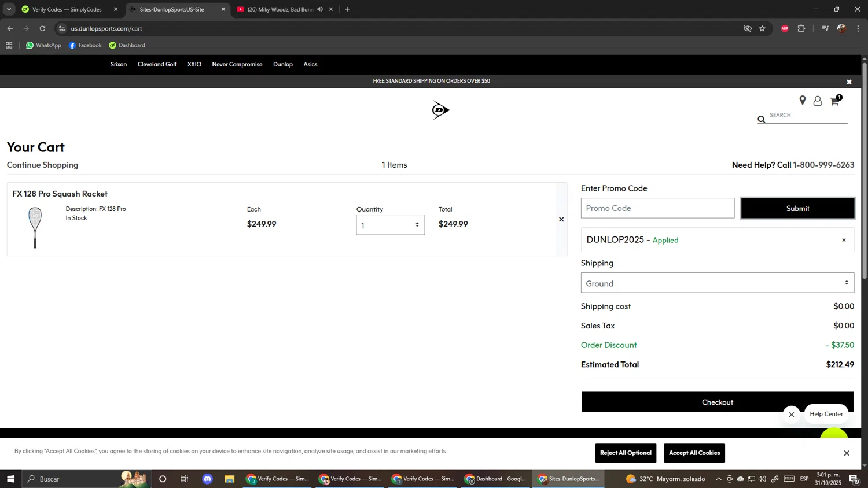Open FX 128 Pro Squash Racket product link

pos(60,194)
